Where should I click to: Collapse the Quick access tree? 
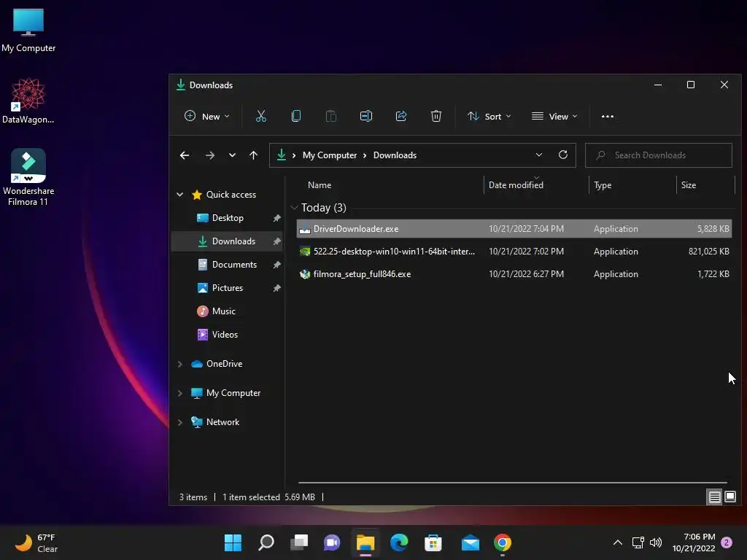[180, 194]
